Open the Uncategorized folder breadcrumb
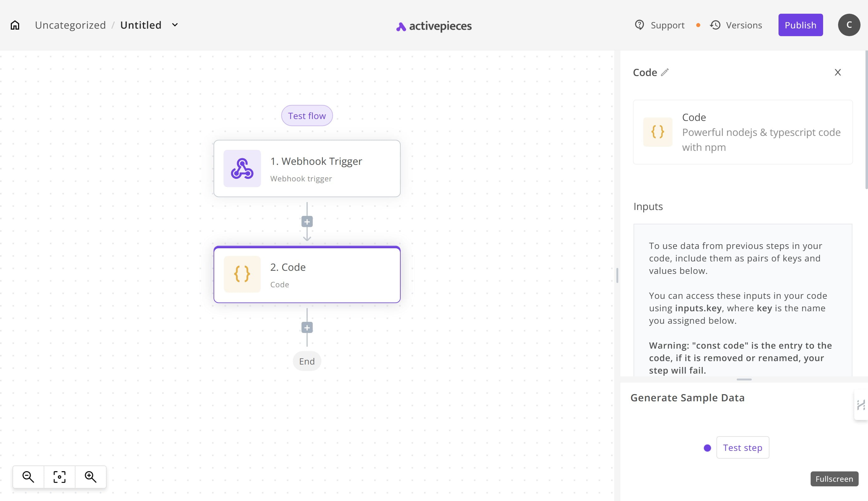The height and width of the screenshot is (501, 868). [70, 25]
